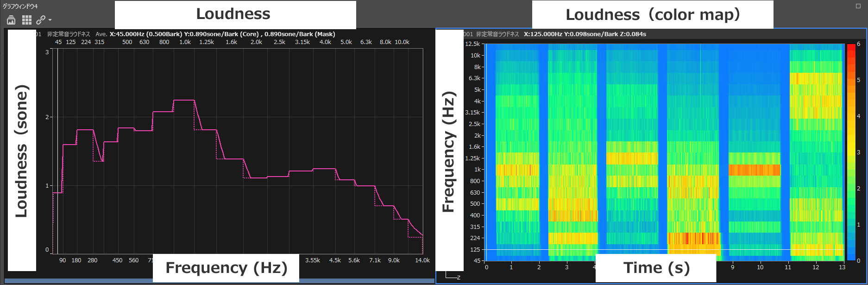Click the 12.5k label on color map frequency axis
This screenshot has height=285, width=868.
472,44
